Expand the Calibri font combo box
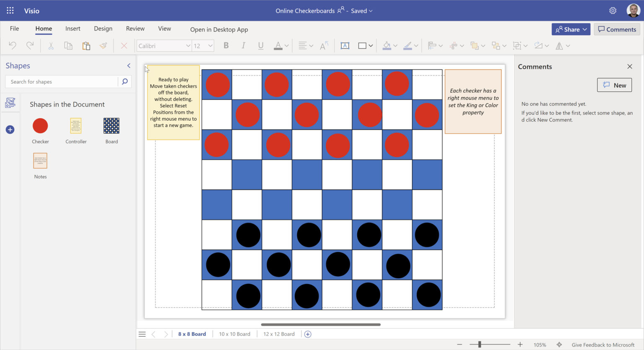The width and height of the screenshot is (644, 350). 187,45
